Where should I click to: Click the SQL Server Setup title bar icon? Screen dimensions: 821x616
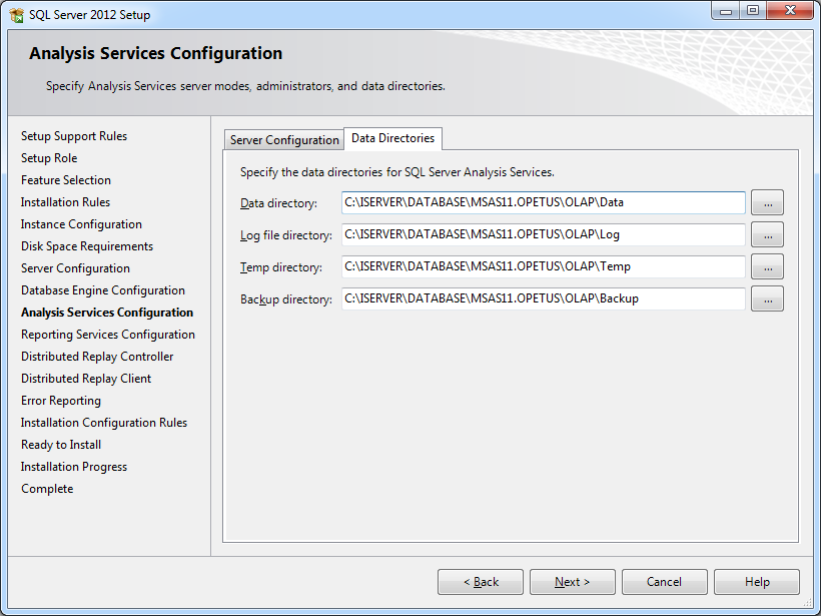coord(16,15)
